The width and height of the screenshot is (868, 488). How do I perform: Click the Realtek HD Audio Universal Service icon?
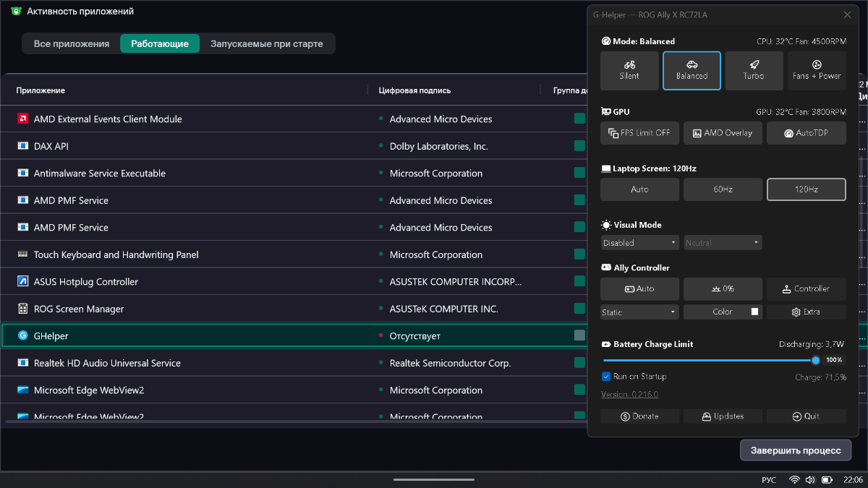pyautogui.click(x=22, y=363)
